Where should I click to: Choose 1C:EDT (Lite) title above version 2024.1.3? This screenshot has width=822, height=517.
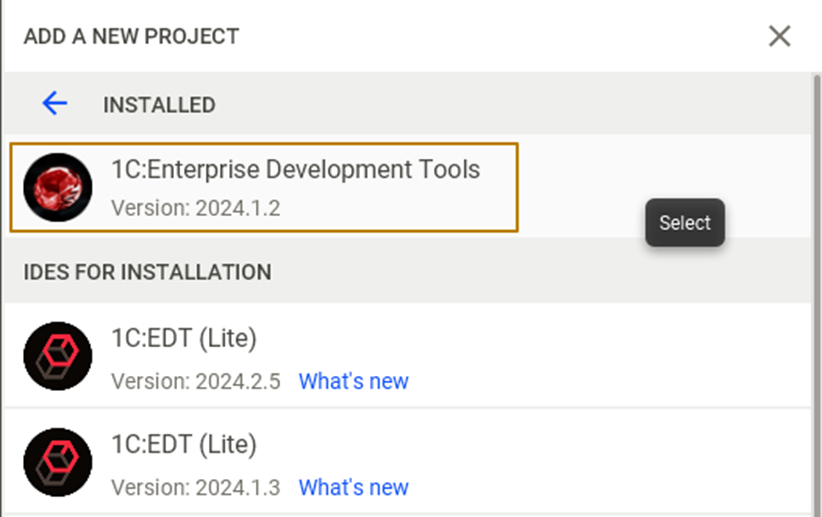184,445
